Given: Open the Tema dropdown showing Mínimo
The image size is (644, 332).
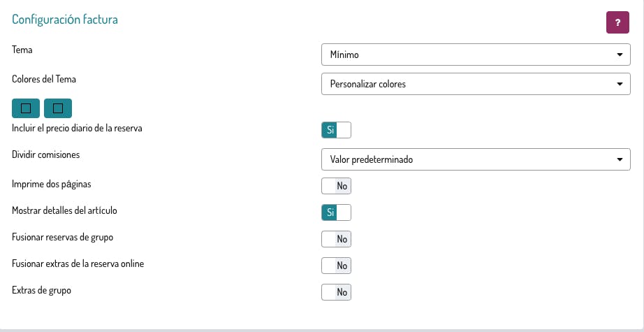Looking at the screenshot, I should tap(475, 55).
